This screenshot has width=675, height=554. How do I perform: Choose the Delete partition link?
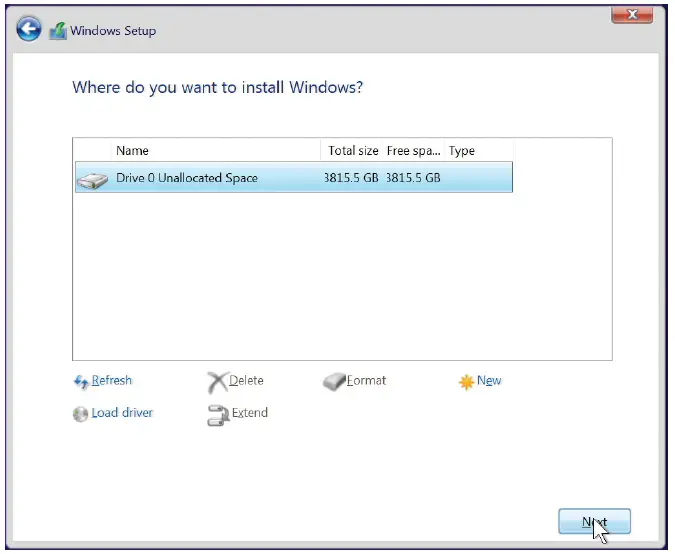pos(246,381)
